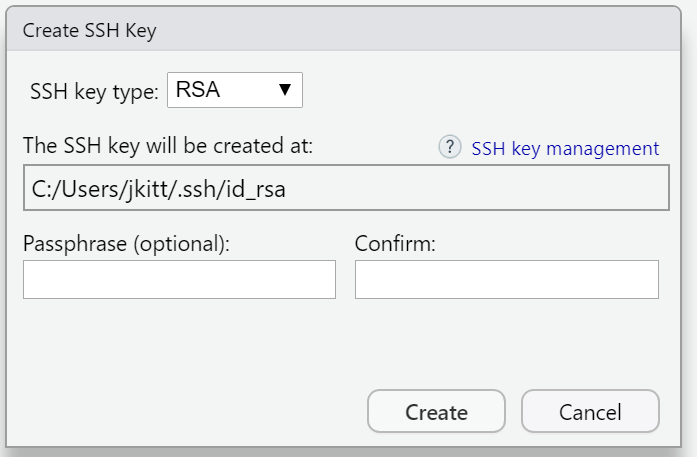Click the 'Passphrase (optional):' label
Image resolution: width=697 pixels, height=457 pixels.
point(127,243)
